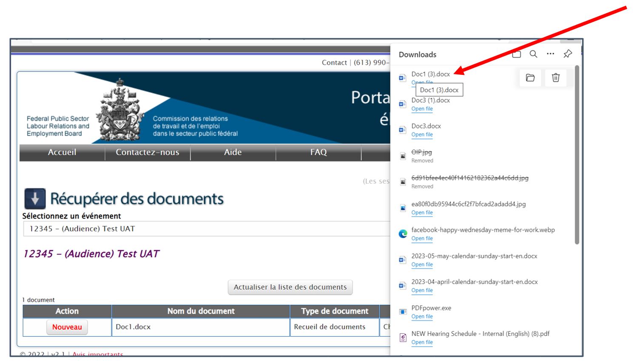Click the Avis importants link in the footer
This screenshot has height=364, width=634.
click(97, 354)
